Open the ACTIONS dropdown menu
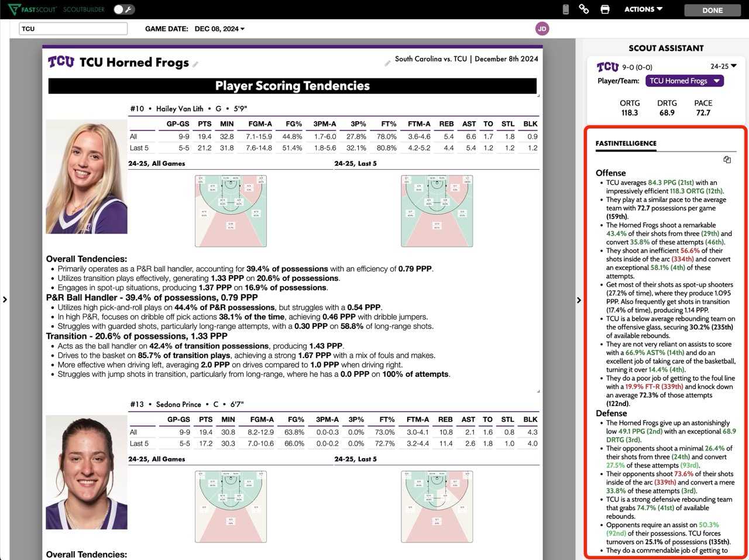The width and height of the screenshot is (749, 560). pos(643,9)
